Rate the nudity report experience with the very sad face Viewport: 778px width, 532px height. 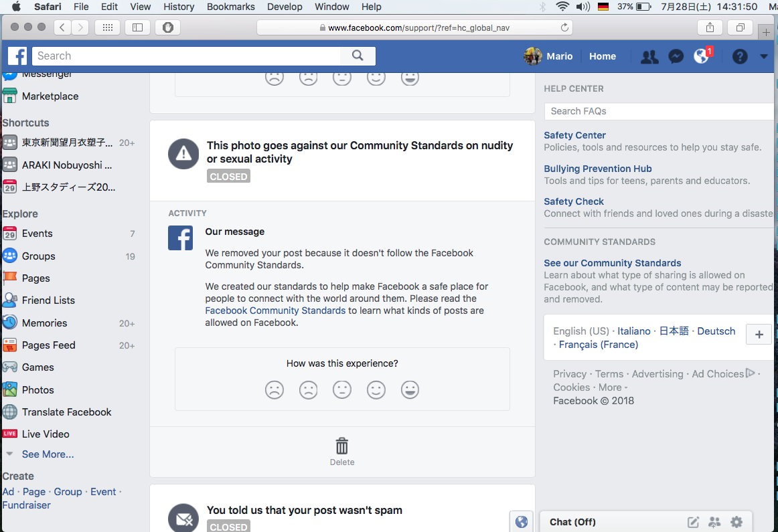(x=275, y=389)
